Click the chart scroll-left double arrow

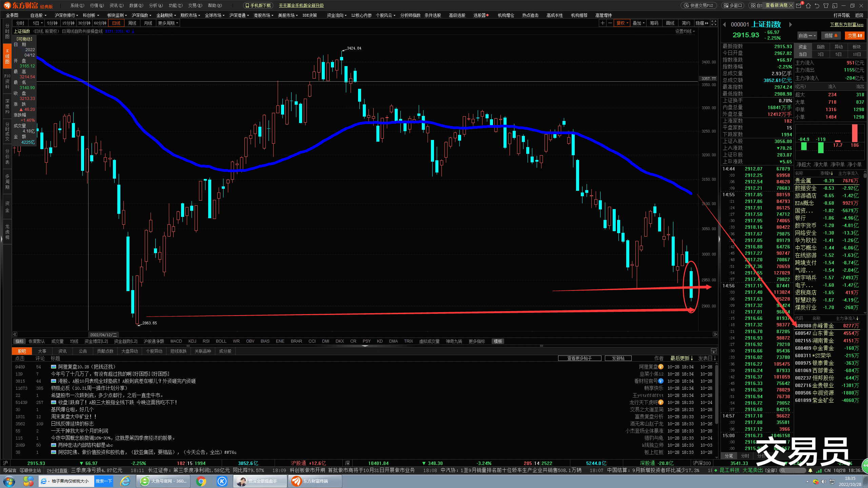pos(15,334)
